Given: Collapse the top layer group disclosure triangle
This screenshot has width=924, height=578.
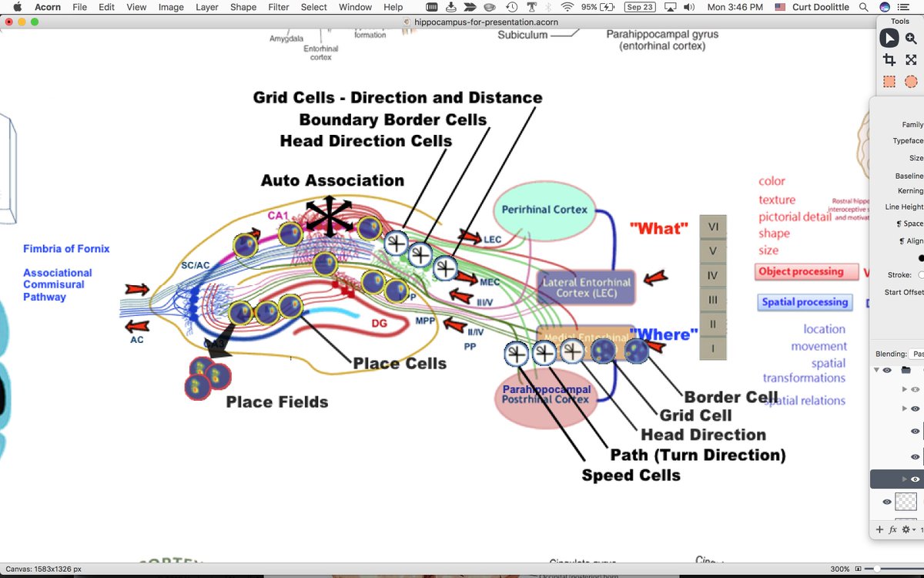Looking at the screenshot, I should tap(877, 370).
